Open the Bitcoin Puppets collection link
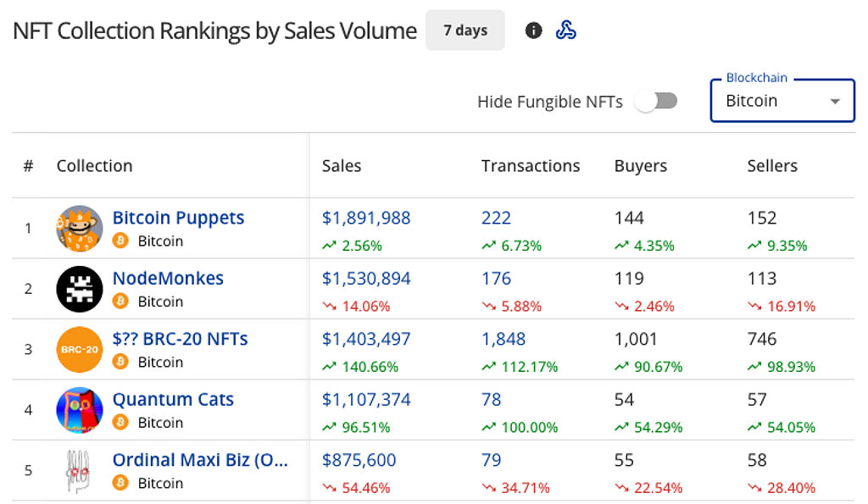 tap(178, 218)
